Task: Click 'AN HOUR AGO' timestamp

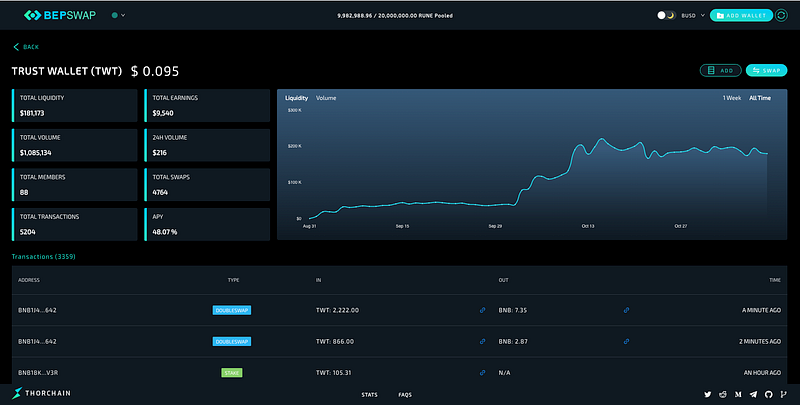Action: click(762, 373)
